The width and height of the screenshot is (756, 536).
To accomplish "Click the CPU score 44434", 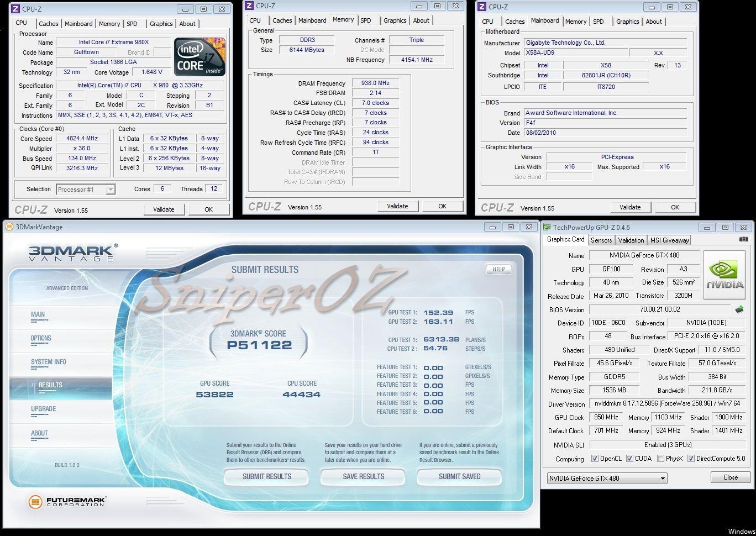I will [x=301, y=395].
